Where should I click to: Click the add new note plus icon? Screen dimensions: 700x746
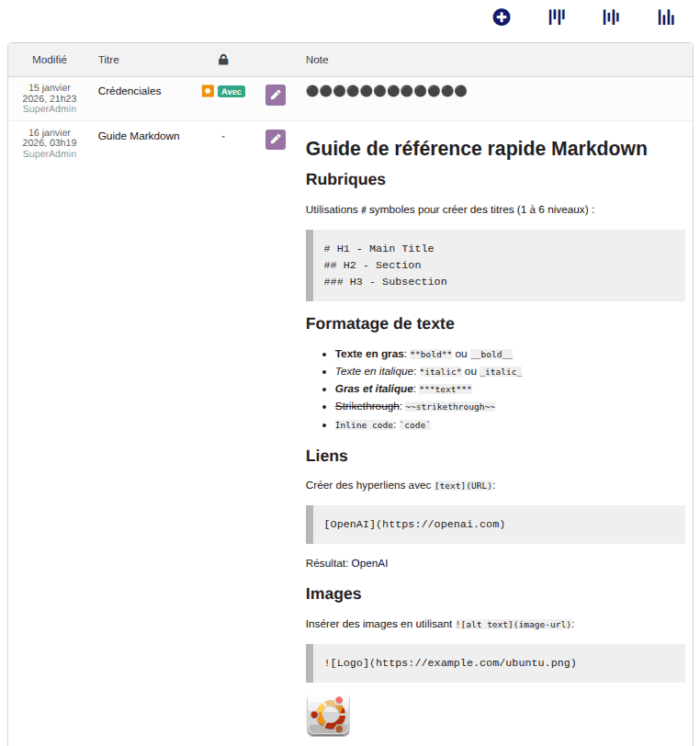pos(502,17)
